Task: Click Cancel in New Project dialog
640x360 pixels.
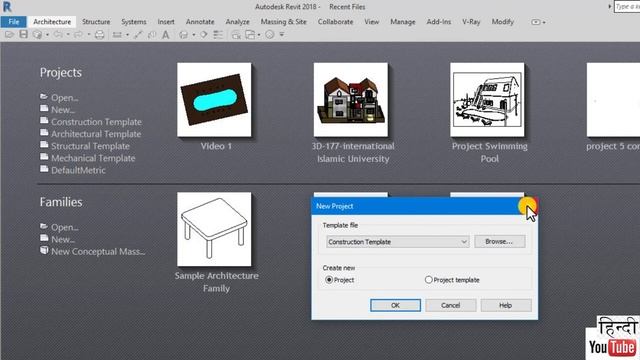Action: 451,305
